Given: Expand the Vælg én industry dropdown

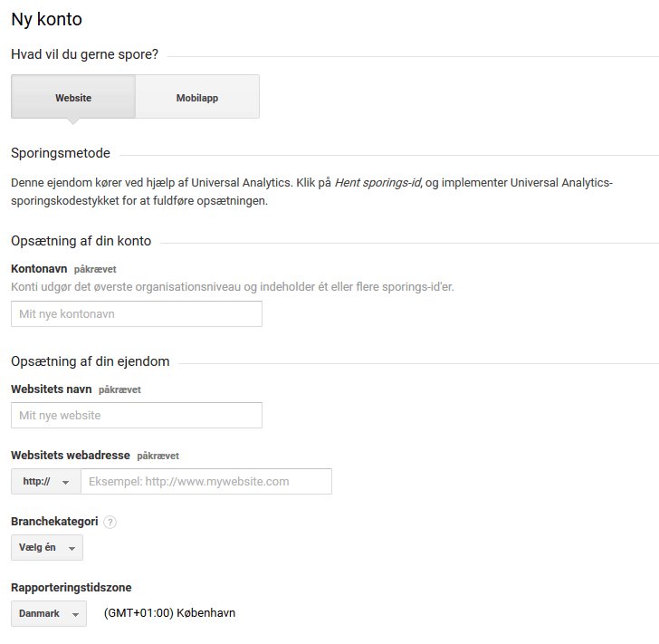Looking at the screenshot, I should click(x=47, y=548).
